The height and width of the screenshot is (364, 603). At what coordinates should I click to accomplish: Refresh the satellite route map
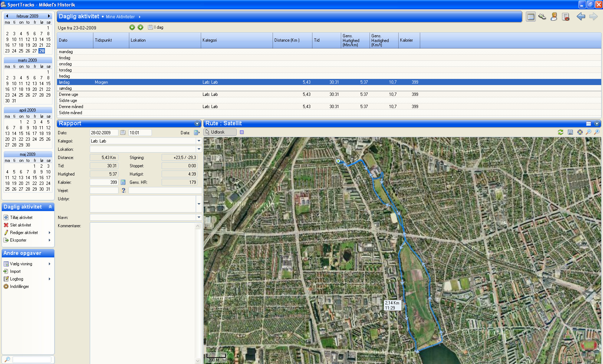coord(560,132)
